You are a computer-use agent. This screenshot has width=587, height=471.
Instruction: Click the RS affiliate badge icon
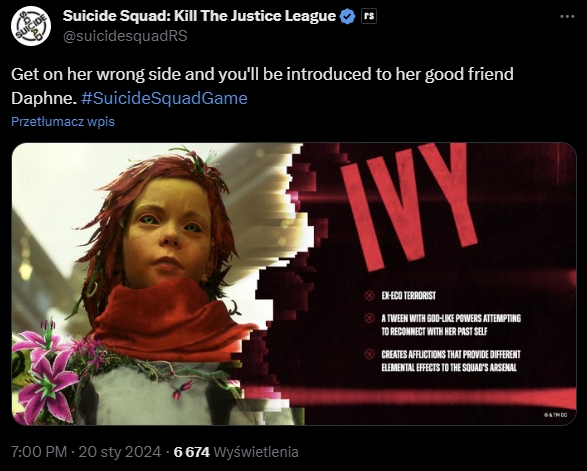pos(369,16)
